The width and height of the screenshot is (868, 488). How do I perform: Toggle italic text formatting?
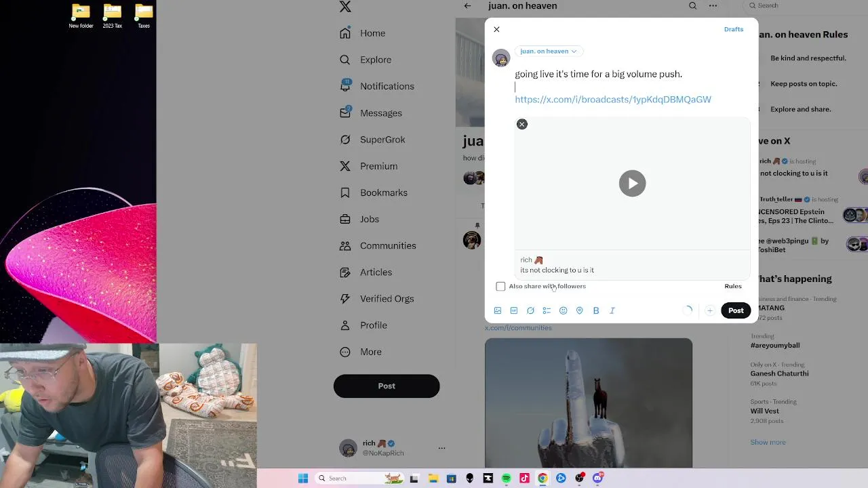pos(612,310)
